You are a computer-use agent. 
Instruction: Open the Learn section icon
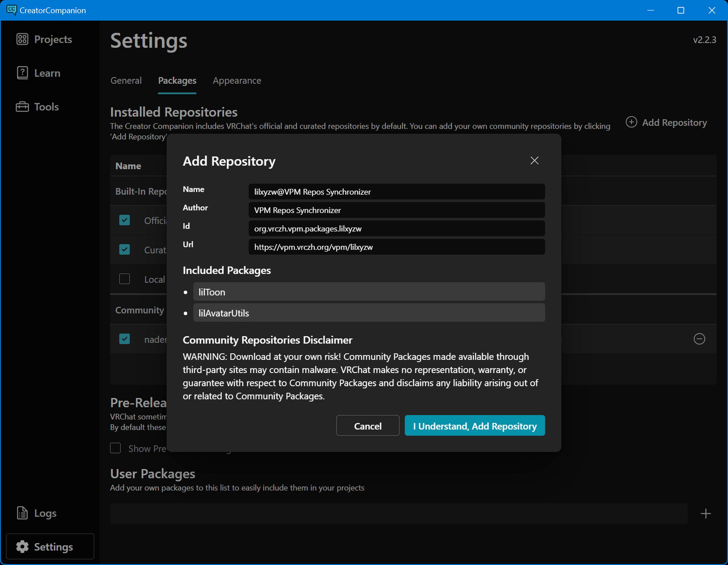coord(22,73)
